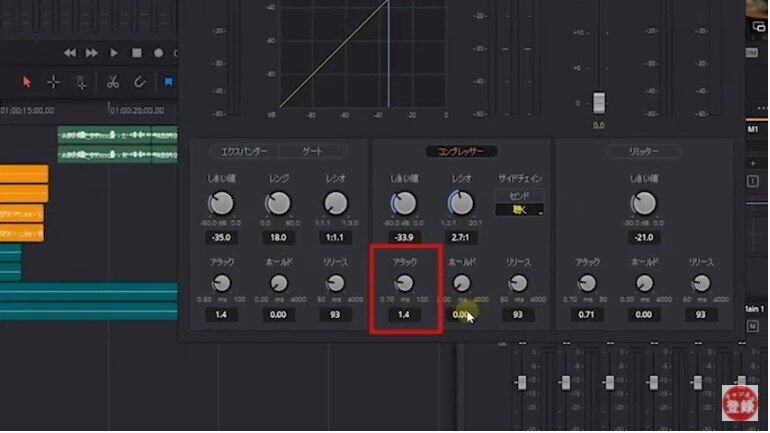This screenshot has width=770, height=433.
Task: Click the Limiter リリース release knob
Action: (701, 283)
